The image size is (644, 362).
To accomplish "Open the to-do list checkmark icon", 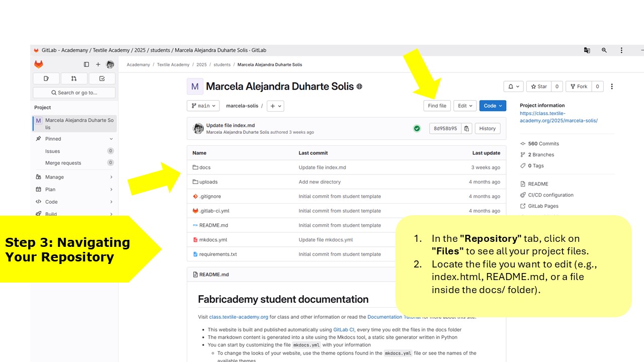I will [102, 78].
